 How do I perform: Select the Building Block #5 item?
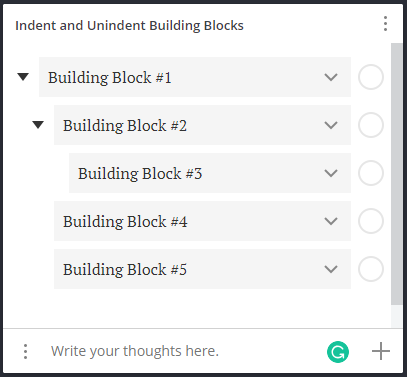point(202,269)
